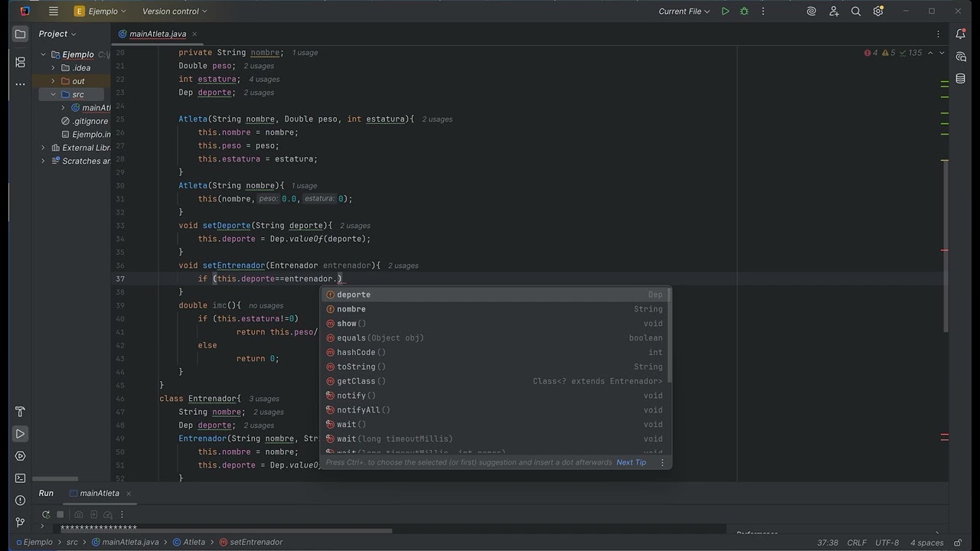
Task: Choose the deporte completion suggestion
Action: tap(495, 295)
